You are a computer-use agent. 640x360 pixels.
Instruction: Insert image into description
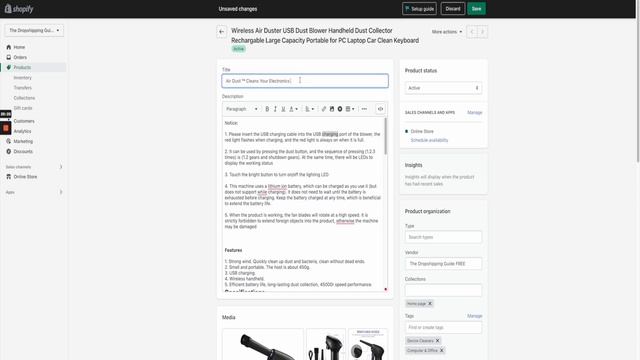[x=332, y=109]
